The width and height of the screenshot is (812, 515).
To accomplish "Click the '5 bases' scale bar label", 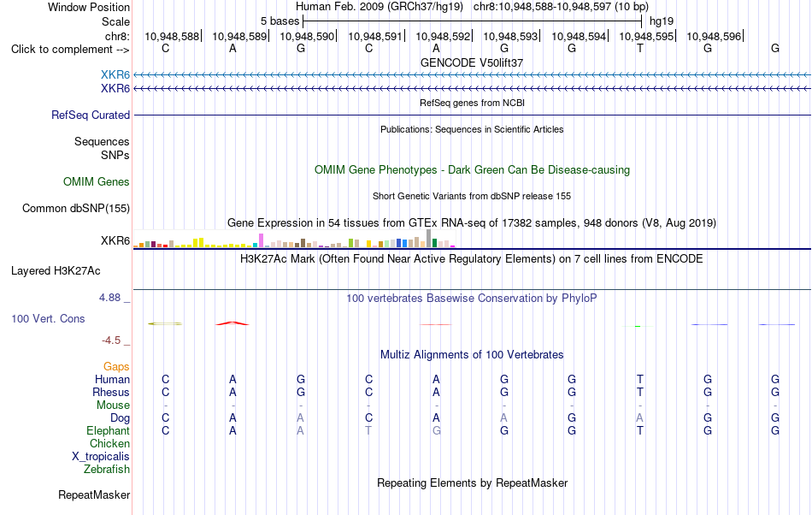I will point(279,21).
